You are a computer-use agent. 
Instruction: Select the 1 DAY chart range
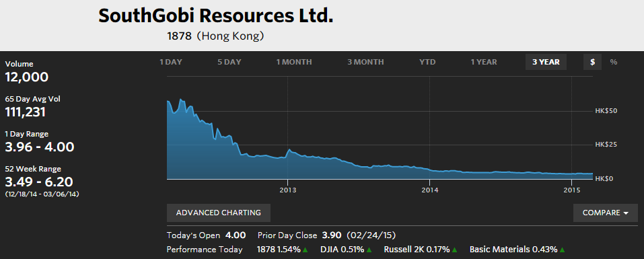click(171, 62)
